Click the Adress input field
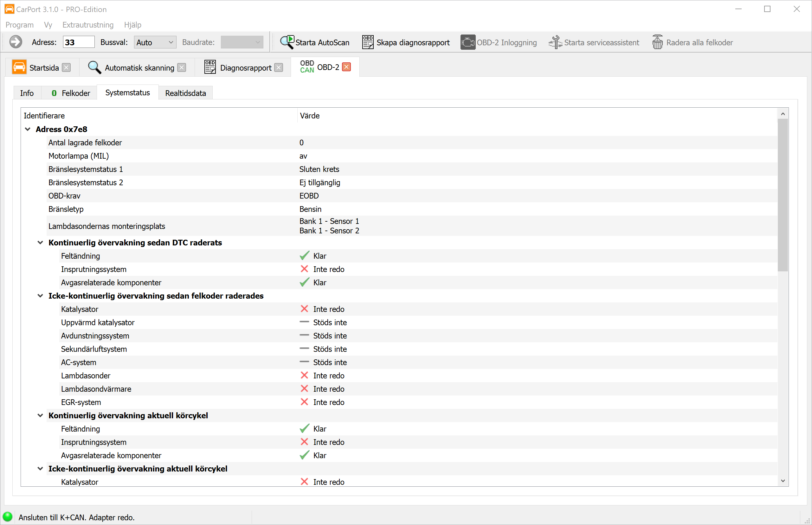The image size is (812, 525). click(x=79, y=42)
